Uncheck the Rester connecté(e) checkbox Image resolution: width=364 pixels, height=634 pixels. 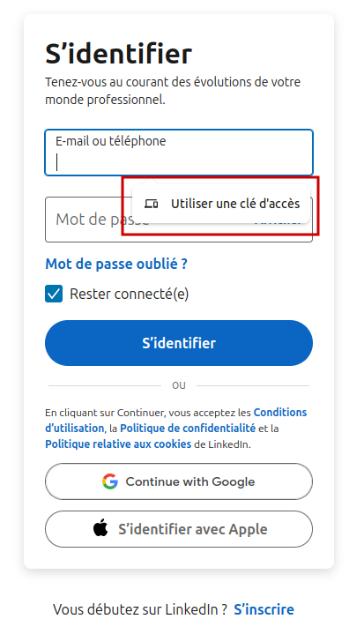pyautogui.click(x=54, y=294)
